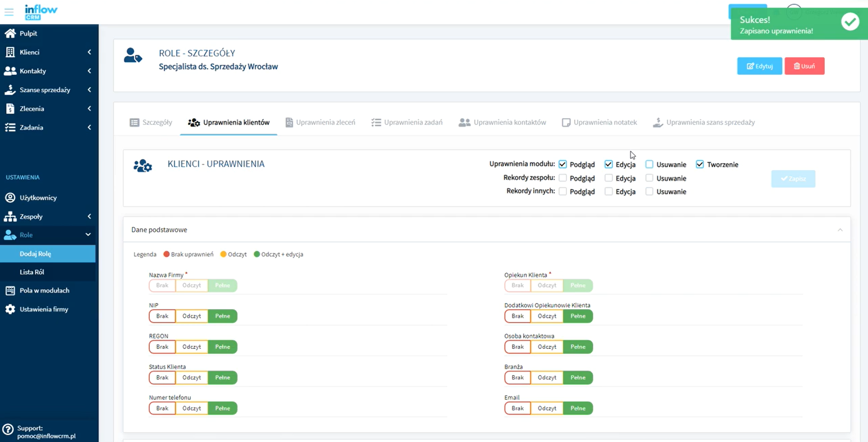Click the Szanse sprzedaży hand icon
868x442 pixels.
pos(10,90)
